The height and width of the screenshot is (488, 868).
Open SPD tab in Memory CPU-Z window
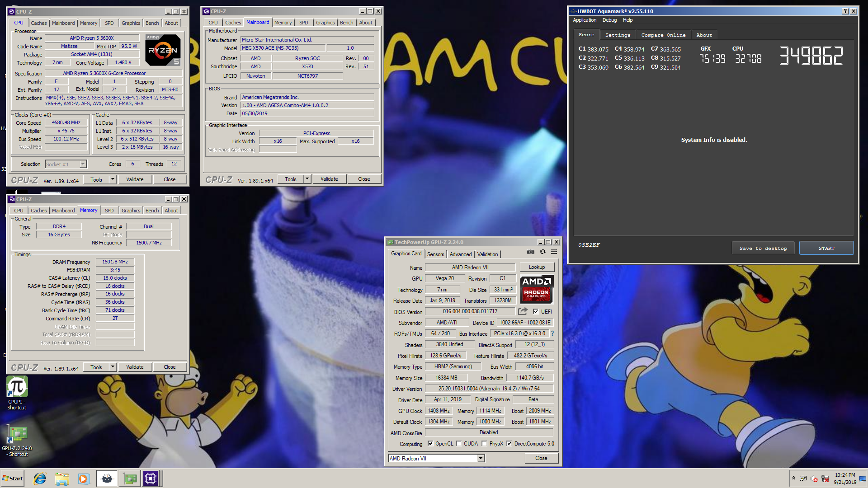109,211
